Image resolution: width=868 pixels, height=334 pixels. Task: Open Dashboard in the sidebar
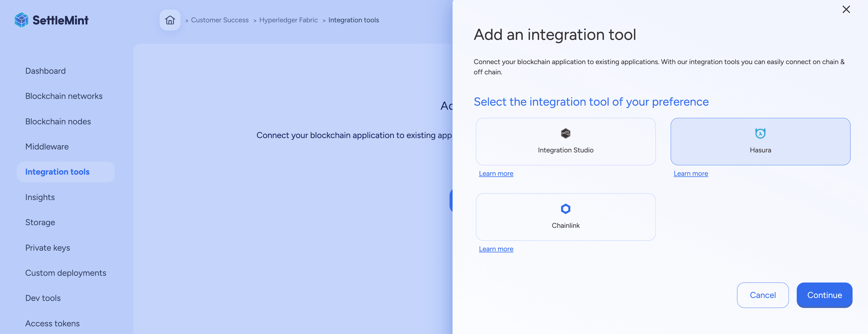pyautogui.click(x=45, y=71)
